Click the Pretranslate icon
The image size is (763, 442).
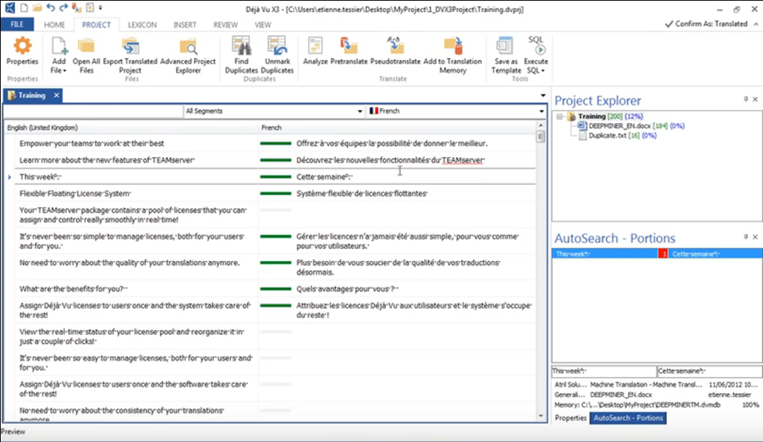(349, 46)
